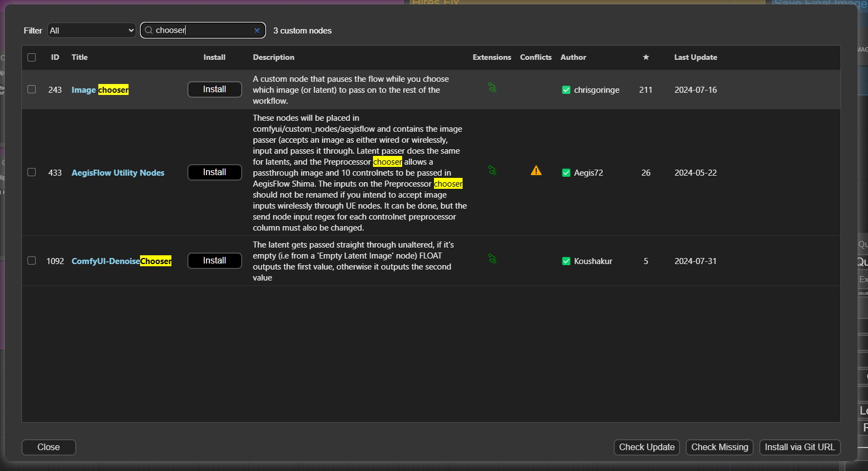Focus the chooser search input field
Viewport: 868px width, 471px height.
[x=203, y=30]
